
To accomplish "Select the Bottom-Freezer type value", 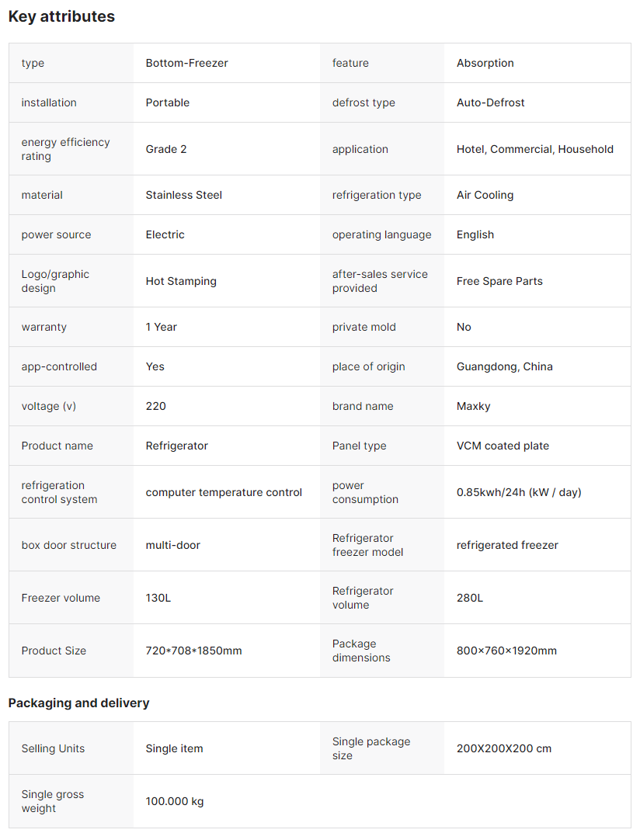I will point(186,63).
